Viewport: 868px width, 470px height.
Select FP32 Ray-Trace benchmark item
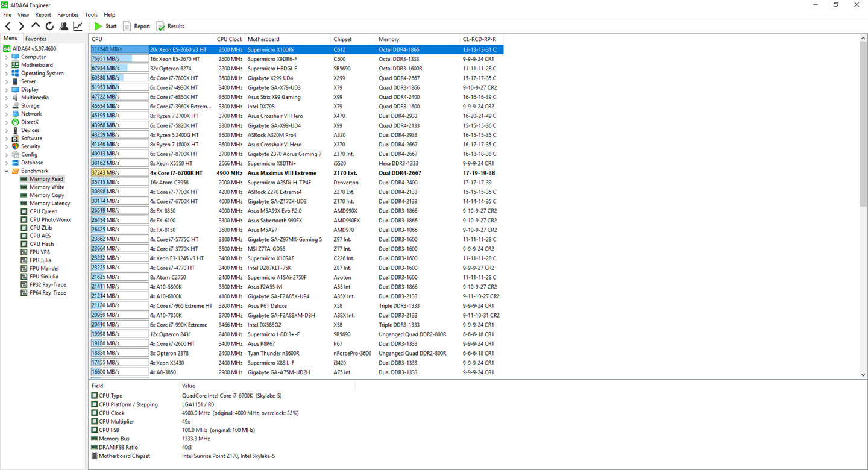43,285
